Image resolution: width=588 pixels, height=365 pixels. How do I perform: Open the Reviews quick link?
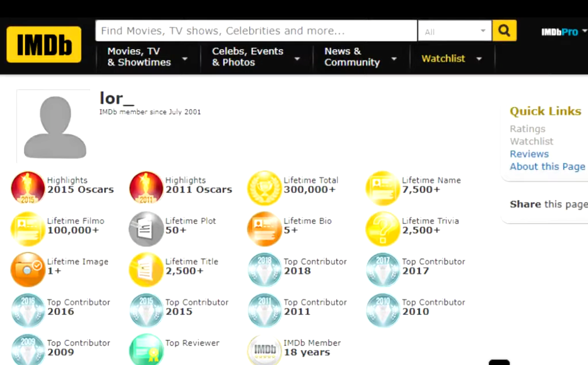pyautogui.click(x=529, y=154)
